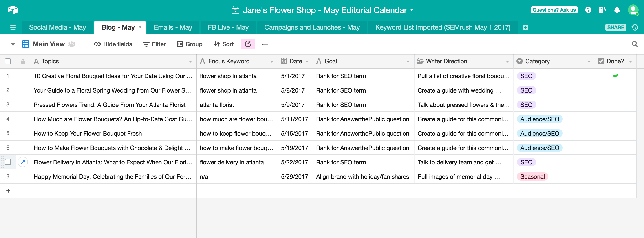This screenshot has height=238, width=644.
Task: Click Questions? Ask us button
Action: click(x=554, y=10)
